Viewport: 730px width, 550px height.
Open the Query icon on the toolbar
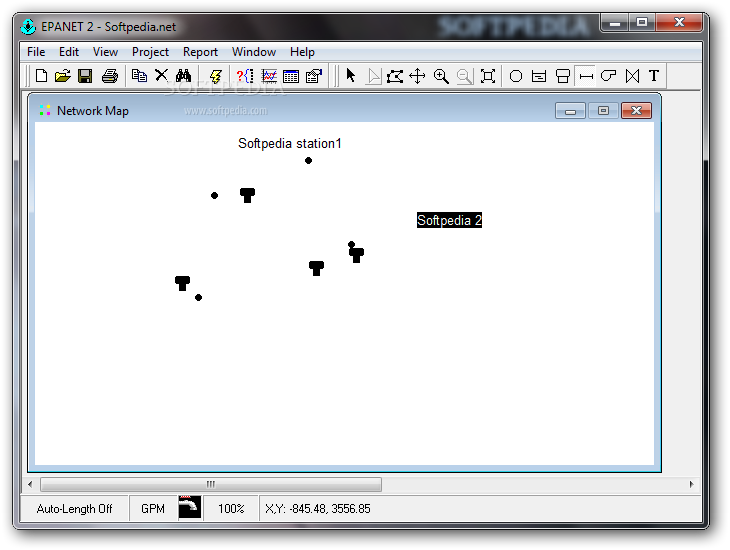point(245,75)
